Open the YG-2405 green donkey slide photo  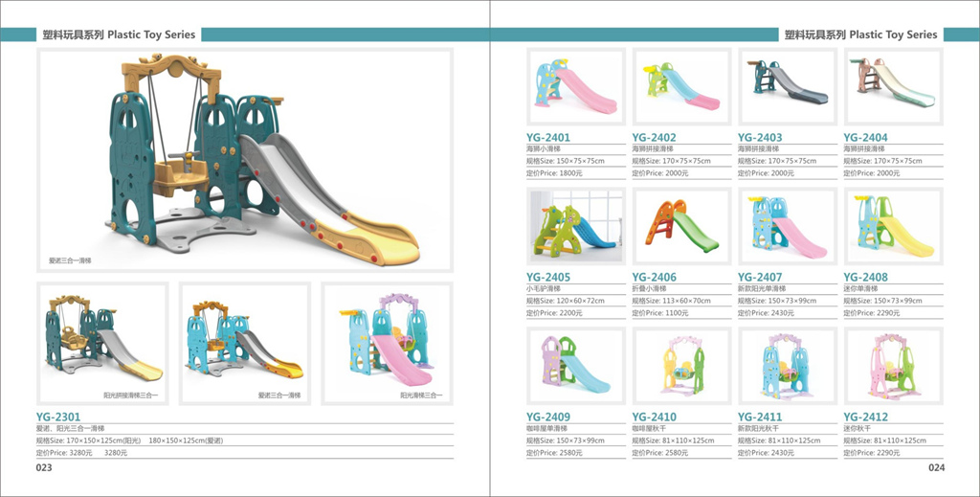[576, 226]
